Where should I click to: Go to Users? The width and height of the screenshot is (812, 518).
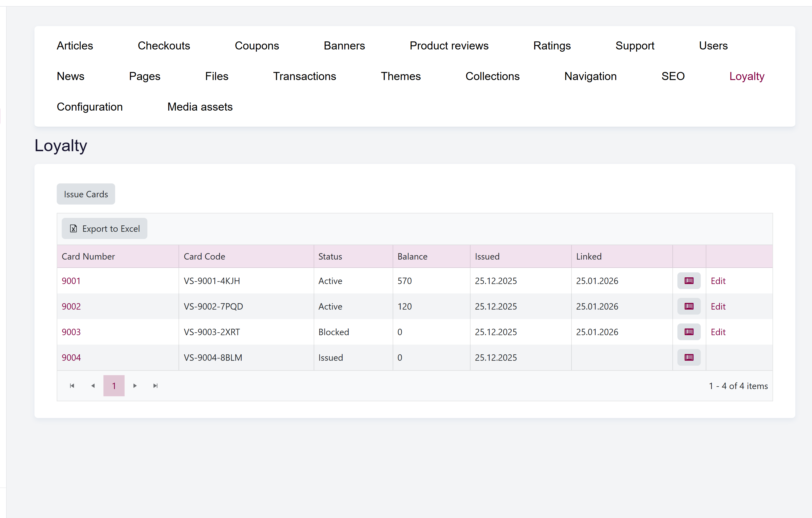coord(714,46)
